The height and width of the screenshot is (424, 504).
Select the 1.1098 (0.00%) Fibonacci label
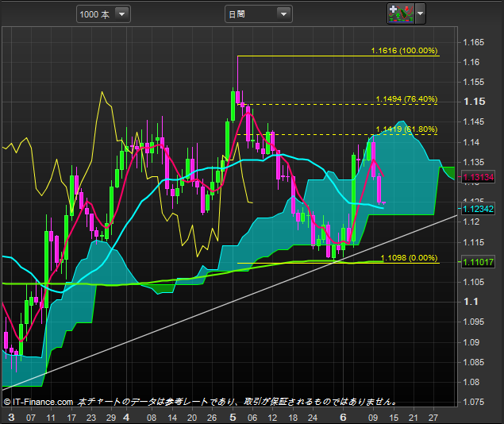tap(409, 258)
